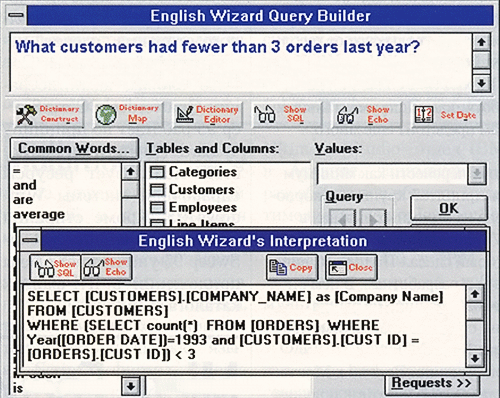This screenshot has width=500, height=398.
Task: Click the Tables and Columns label
Action: click(213, 148)
